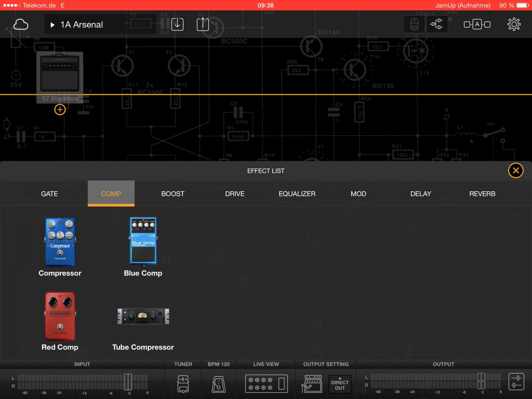Open the DELAY tab
Viewport: 532px width, 399px height.
(421, 194)
